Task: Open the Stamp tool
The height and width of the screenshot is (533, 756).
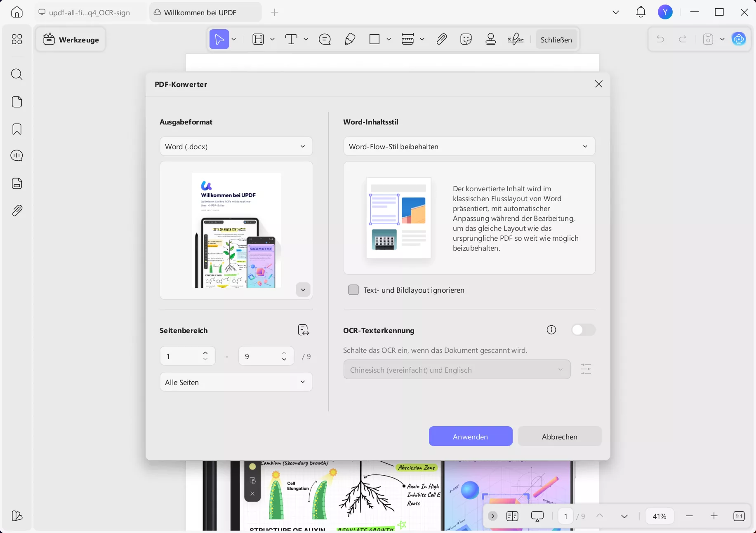Action: (491, 40)
